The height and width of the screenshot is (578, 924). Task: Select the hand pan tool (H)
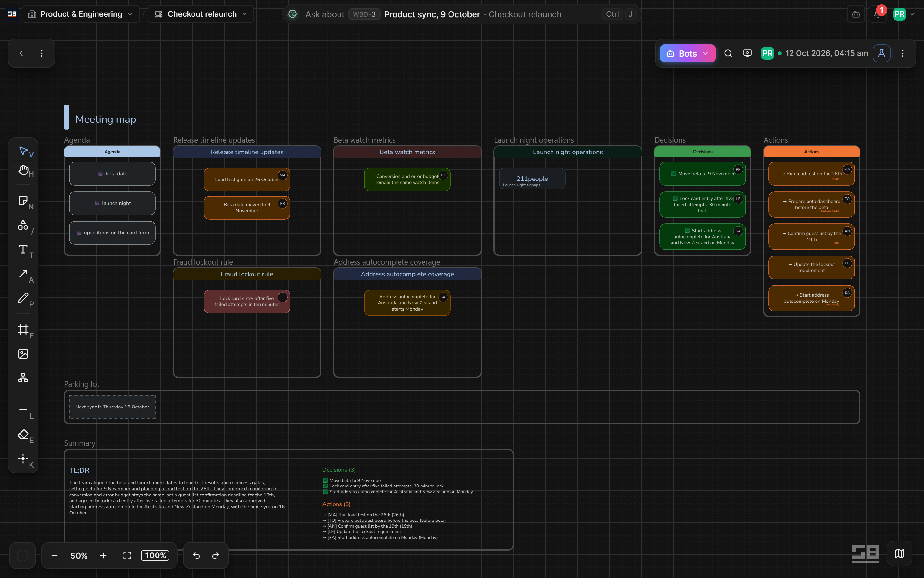tap(23, 170)
